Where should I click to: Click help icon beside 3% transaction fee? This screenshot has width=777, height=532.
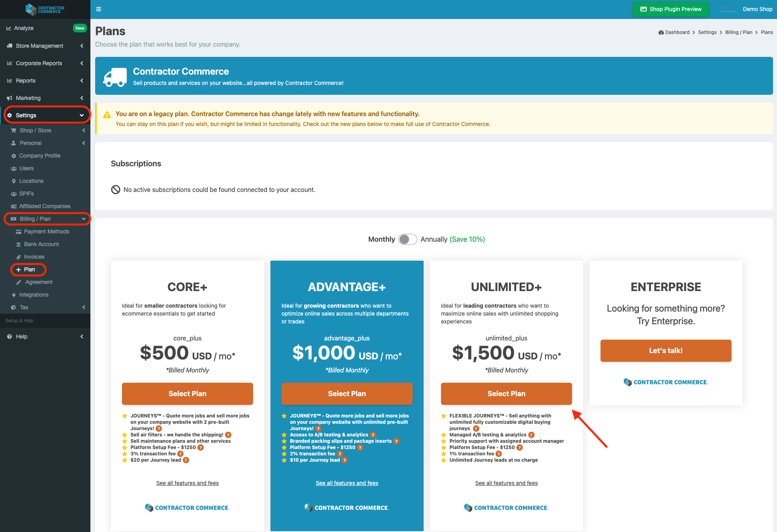180,454
